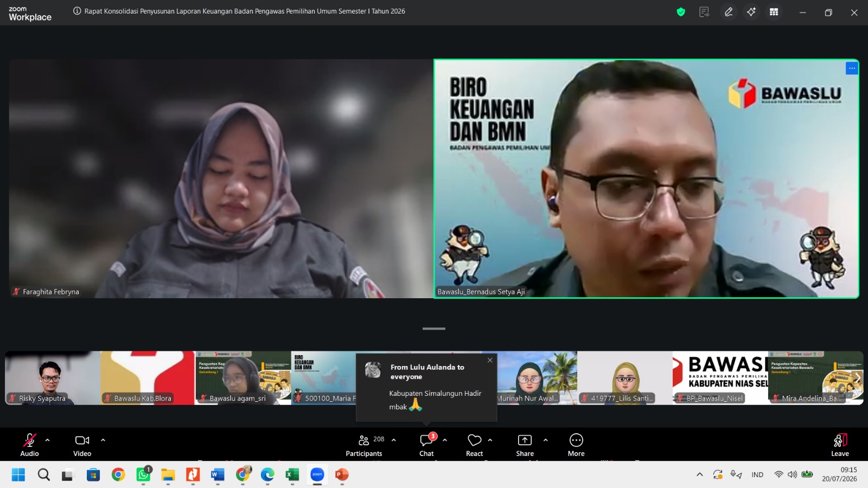The width and height of the screenshot is (868, 488).
Task: Select 419777_Lilis Santi participant thumbnail
Action: (x=625, y=378)
